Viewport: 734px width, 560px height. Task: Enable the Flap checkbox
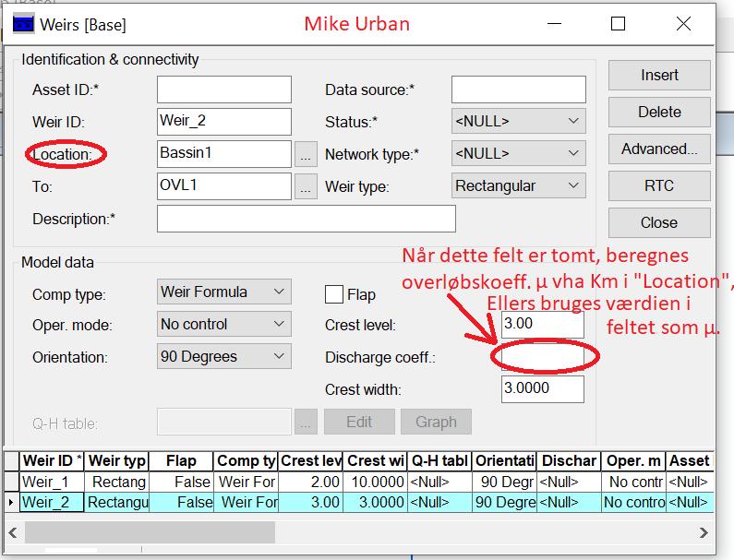(x=334, y=294)
